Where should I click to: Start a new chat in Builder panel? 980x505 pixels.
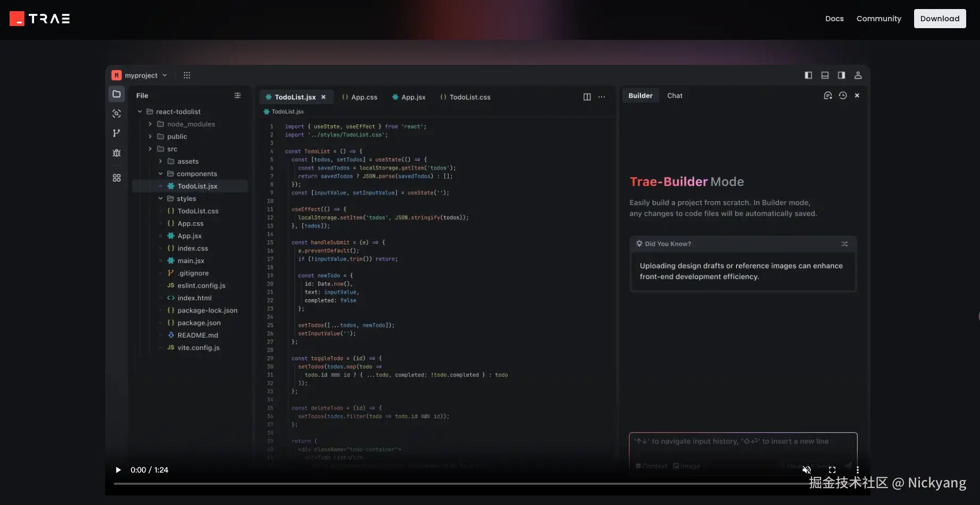point(827,96)
